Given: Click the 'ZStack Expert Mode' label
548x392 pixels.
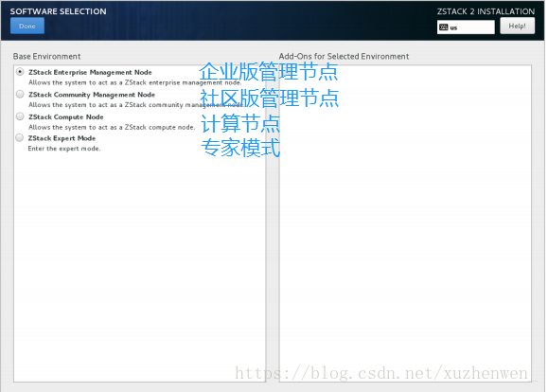Looking at the screenshot, I should pos(62,138).
